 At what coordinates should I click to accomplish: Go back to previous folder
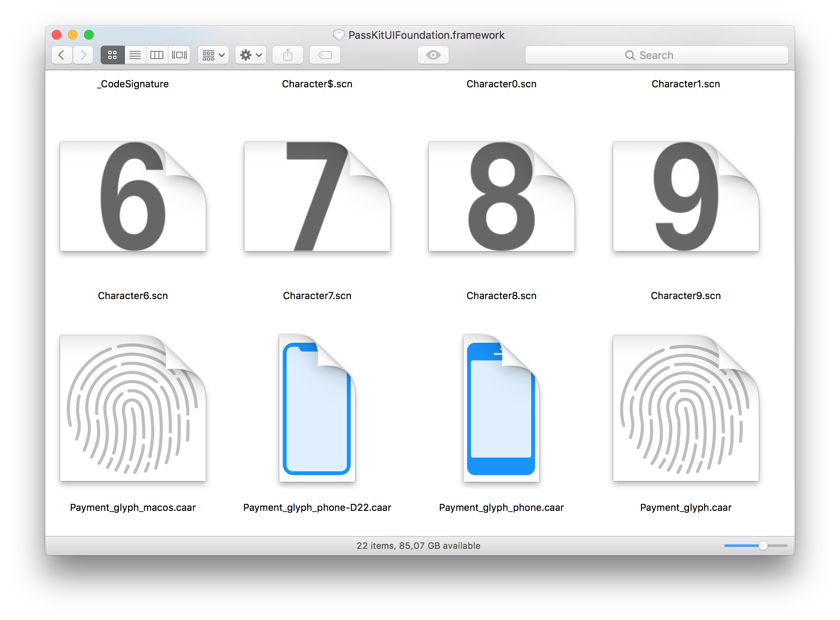point(62,55)
